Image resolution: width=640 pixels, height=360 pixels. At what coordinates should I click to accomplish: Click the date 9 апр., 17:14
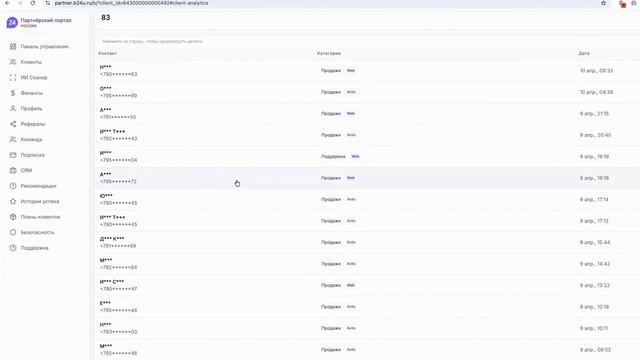coord(594,200)
